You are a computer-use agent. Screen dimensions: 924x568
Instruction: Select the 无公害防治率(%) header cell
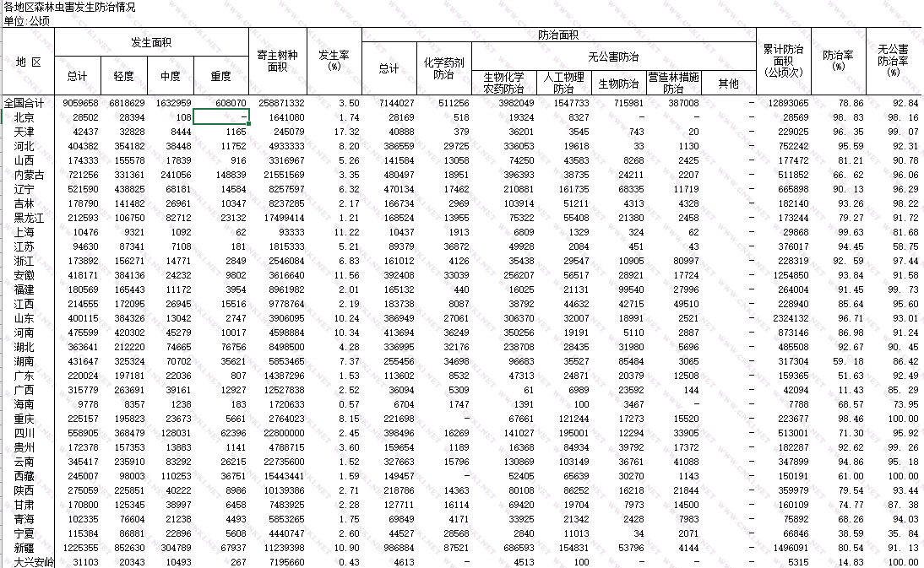[894, 62]
